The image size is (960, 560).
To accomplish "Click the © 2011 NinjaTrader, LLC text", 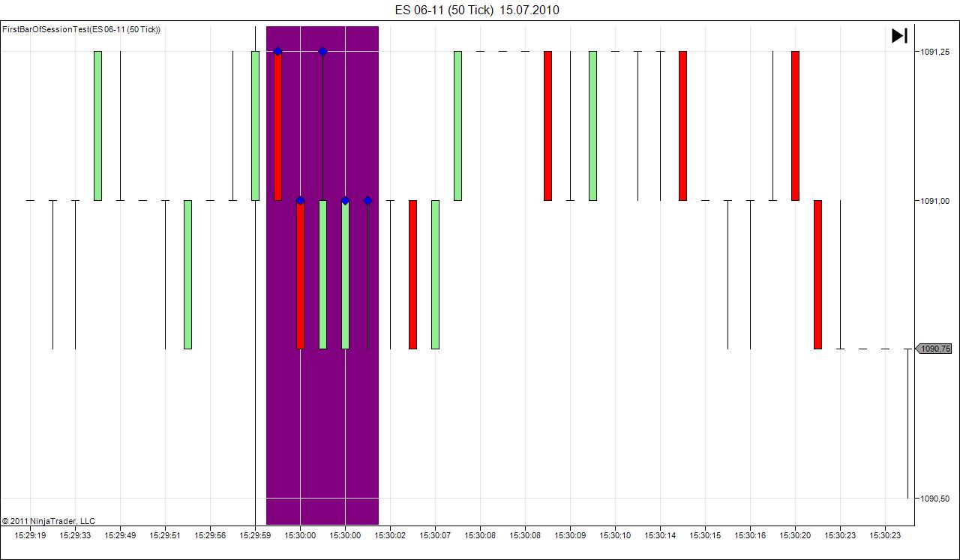I will [49, 521].
